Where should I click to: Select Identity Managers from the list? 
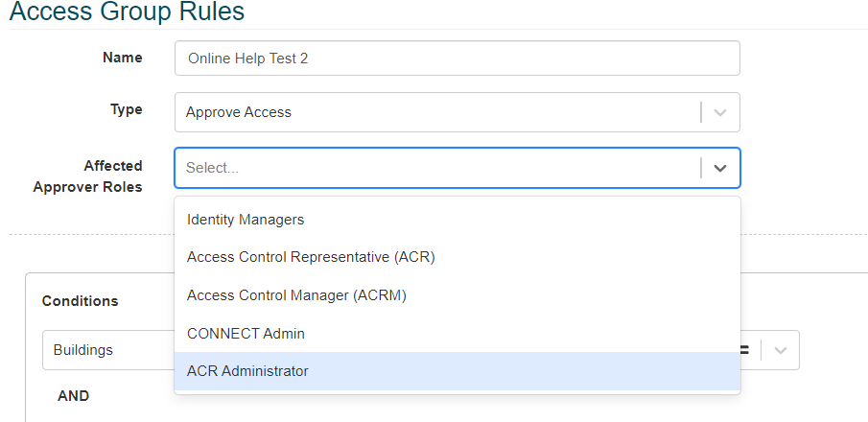click(457, 220)
